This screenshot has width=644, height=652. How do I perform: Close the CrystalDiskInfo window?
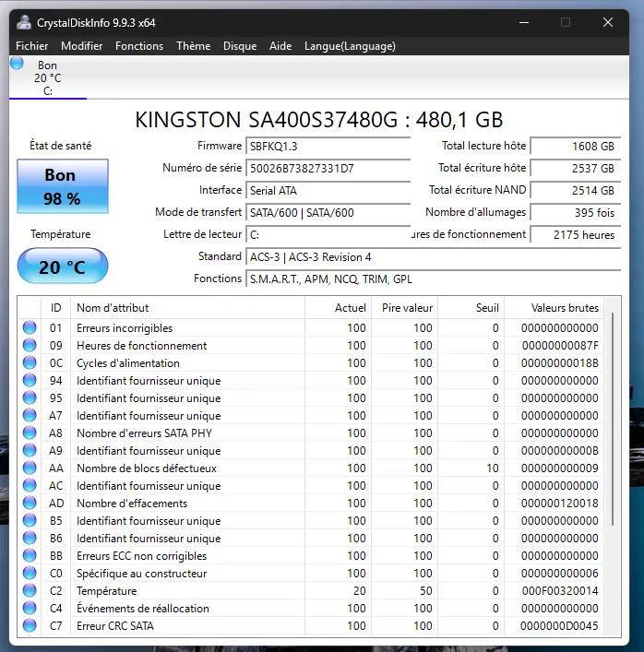tap(608, 22)
